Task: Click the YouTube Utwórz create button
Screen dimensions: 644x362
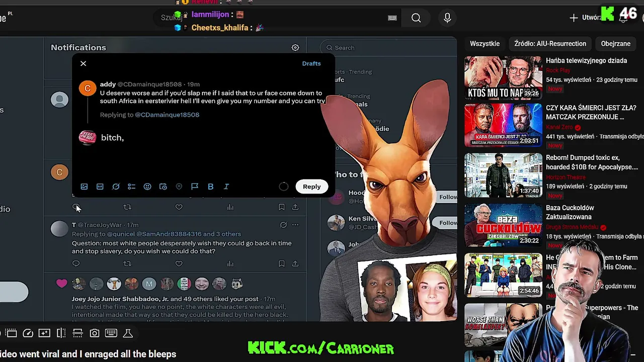Action: pyautogui.click(x=585, y=18)
